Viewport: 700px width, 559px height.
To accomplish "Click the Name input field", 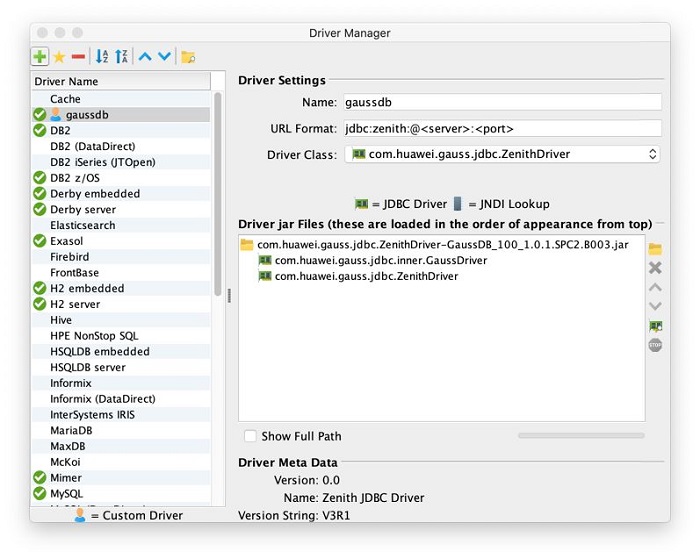I will pos(503,102).
